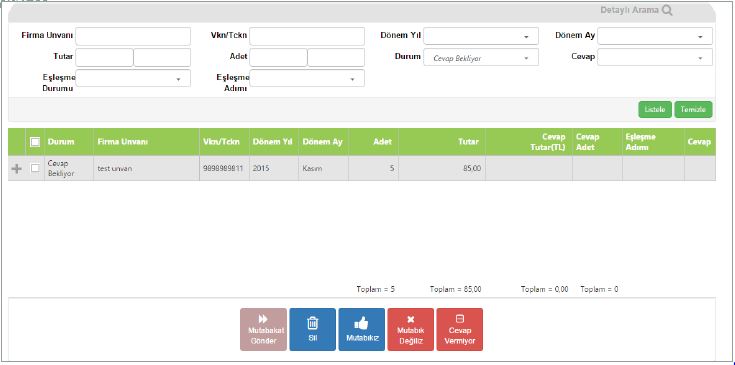Sort by the Eşleşme Adımı column header
735x365 pixels.
(x=653, y=142)
